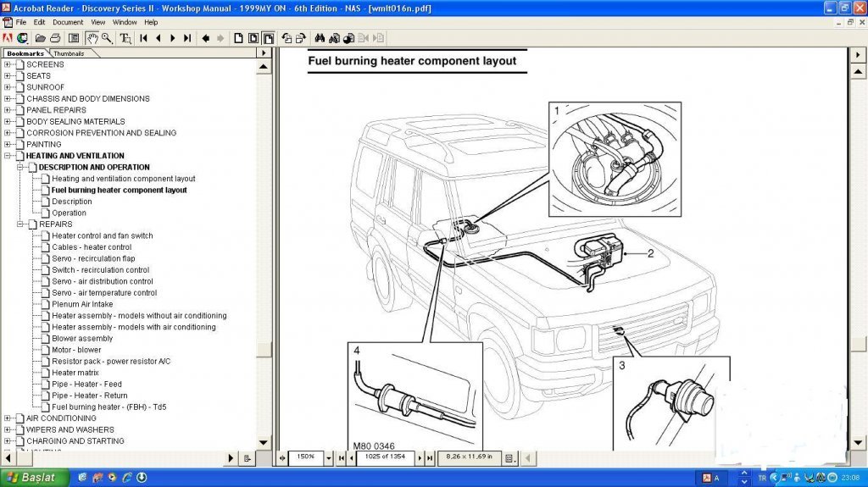The image size is (868, 487).
Task: Open 'Fuel burning heater - (FBH) - Td5' bookmark
Action: point(109,407)
